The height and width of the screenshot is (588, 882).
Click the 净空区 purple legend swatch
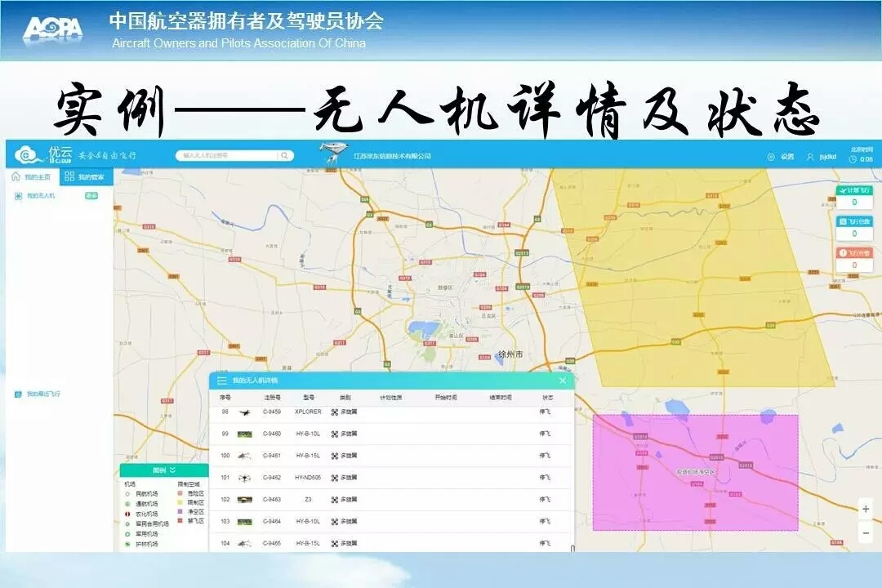[180, 512]
